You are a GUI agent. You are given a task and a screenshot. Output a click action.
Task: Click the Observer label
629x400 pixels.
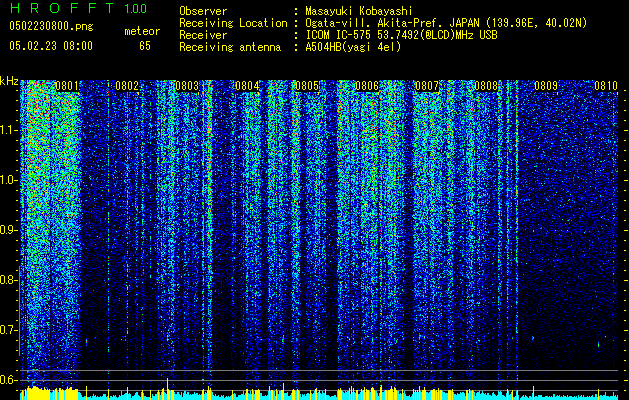point(203,11)
